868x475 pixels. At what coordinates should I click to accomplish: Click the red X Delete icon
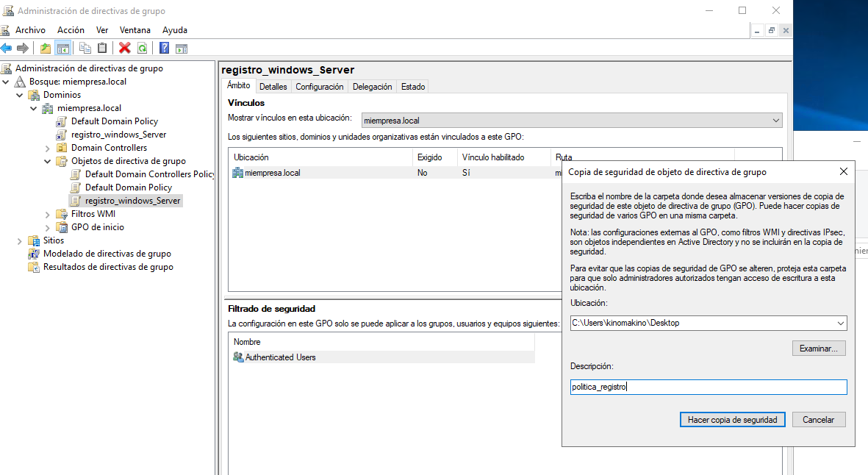click(x=124, y=49)
